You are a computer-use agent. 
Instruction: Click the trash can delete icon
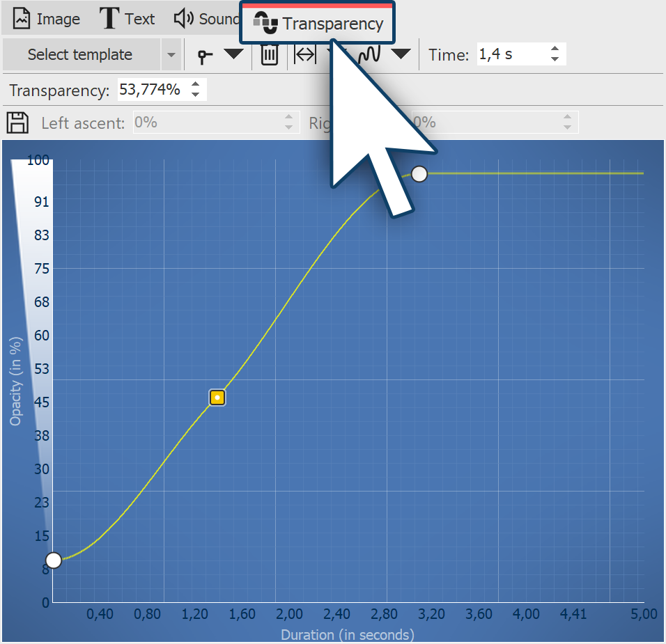(x=270, y=54)
